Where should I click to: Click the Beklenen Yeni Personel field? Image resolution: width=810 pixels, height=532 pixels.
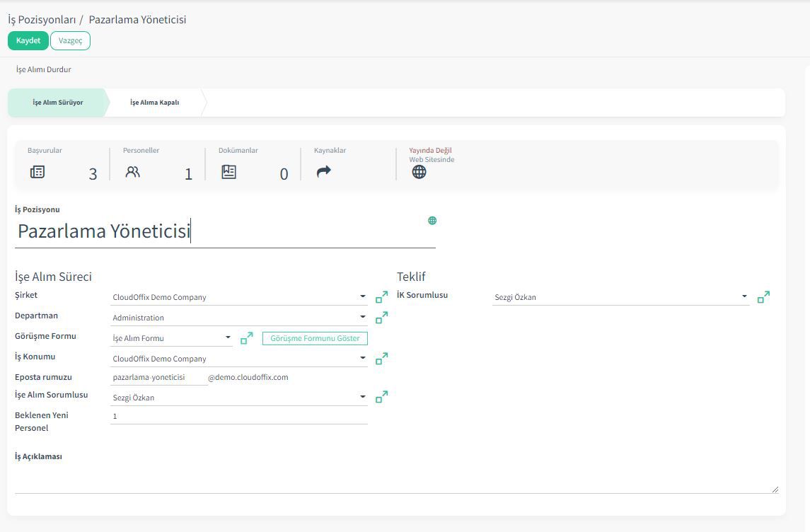[x=238, y=416]
